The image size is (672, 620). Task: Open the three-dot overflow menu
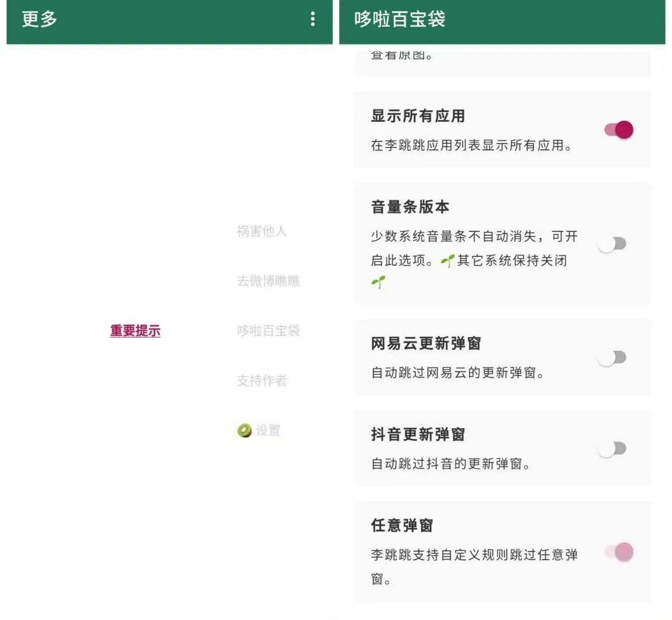pyautogui.click(x=312, y=19)
